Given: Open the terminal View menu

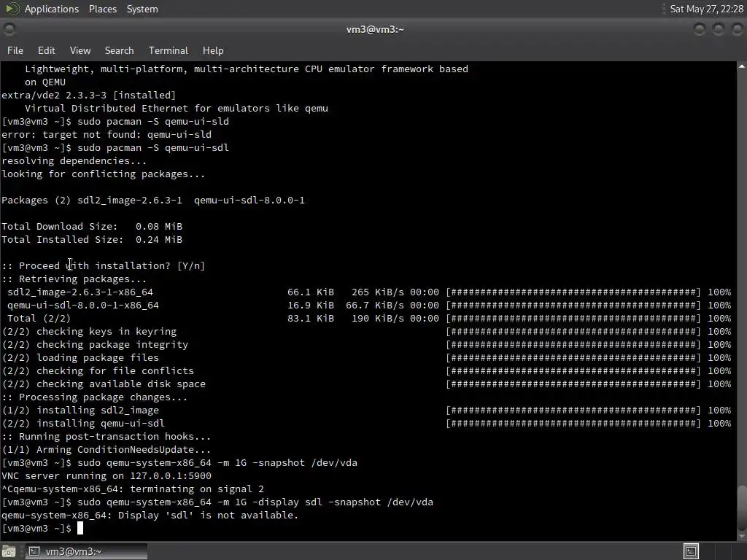Looking at the screenshot, I should click(x=80, y=50).
